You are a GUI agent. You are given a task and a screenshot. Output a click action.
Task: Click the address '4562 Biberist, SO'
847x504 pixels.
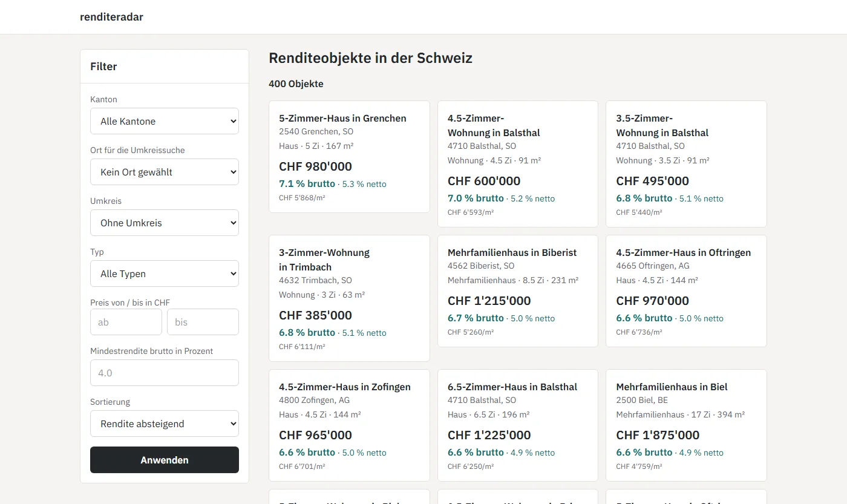(x=481, y=266)
